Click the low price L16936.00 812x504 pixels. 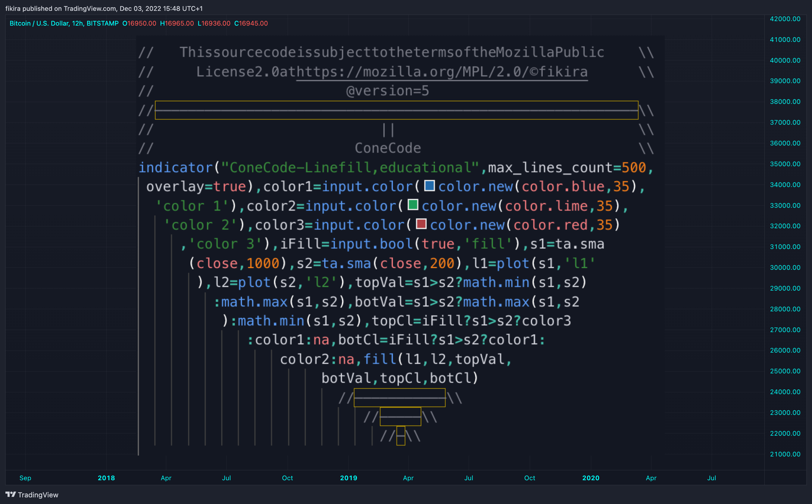214,23
